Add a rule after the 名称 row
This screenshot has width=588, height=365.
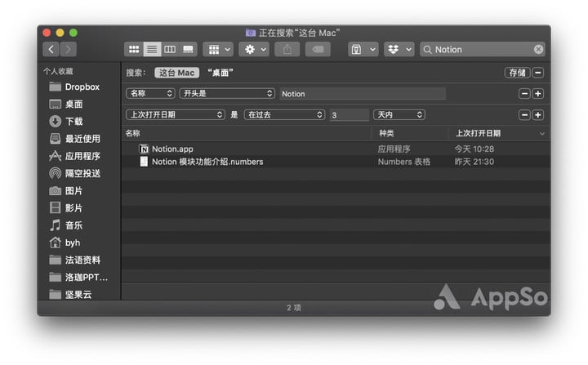(x=538, y=94)
